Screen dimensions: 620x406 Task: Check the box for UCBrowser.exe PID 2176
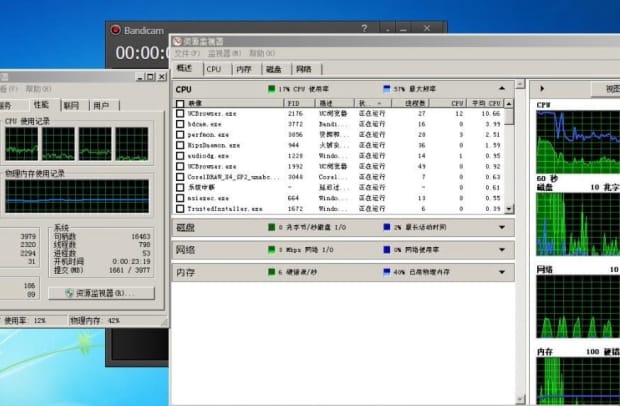tap(180, 114)
